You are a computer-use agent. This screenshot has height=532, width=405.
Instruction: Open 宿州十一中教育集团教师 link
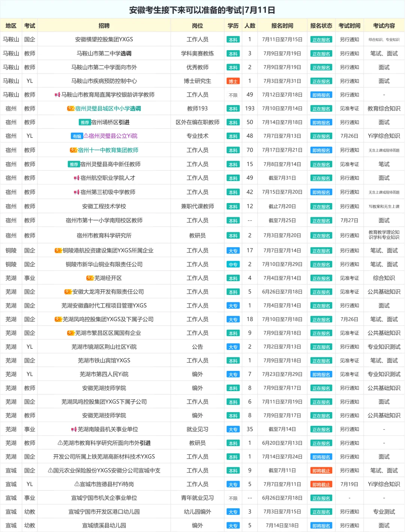tap(108, 150)
